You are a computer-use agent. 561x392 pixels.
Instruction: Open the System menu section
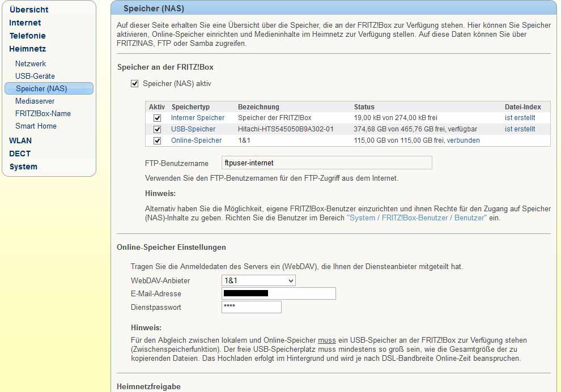point(23,167)
